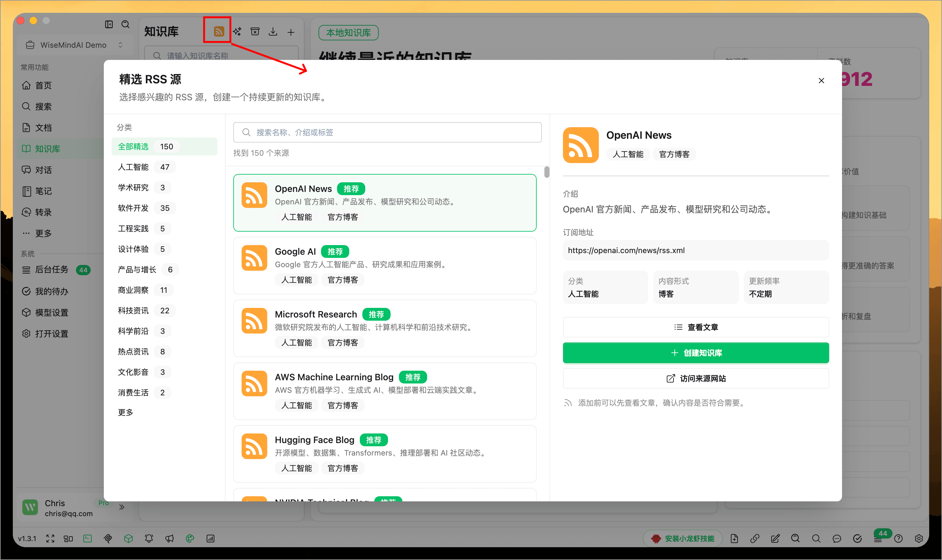
Task: Click the RSS list scrollbar thumb
Action: click(x=547, y=172)
